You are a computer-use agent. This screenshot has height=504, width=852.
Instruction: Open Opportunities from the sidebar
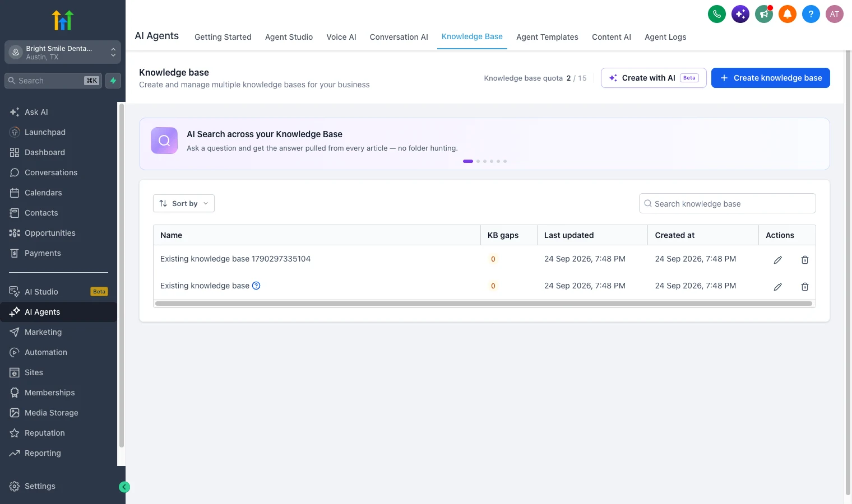click(x=58, y=233)
